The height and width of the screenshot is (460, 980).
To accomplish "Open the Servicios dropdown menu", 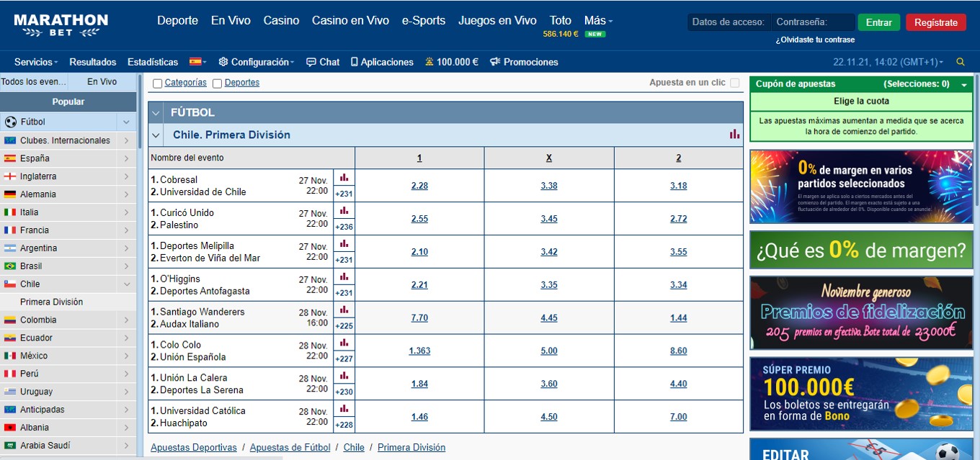I will [x=36, y=62].
